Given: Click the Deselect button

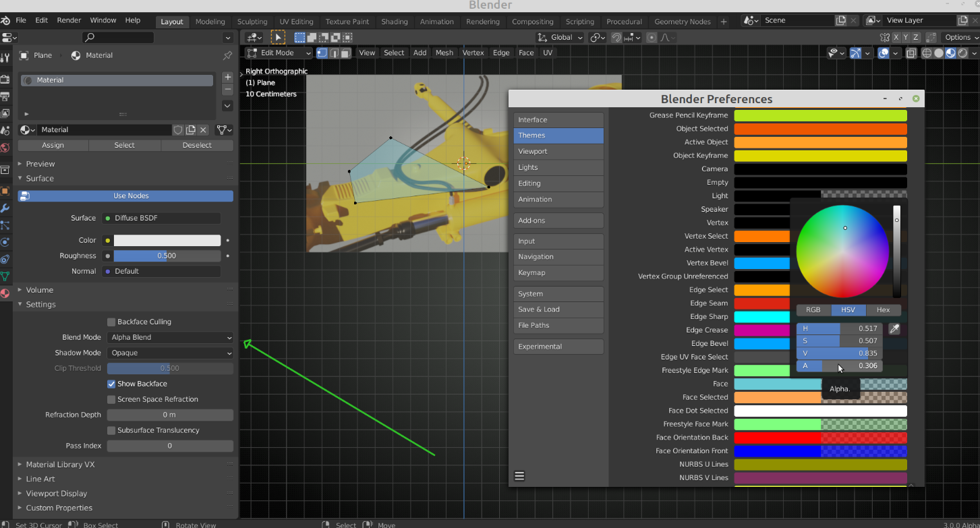Looking at the screenshot, I should click(197, 145).
